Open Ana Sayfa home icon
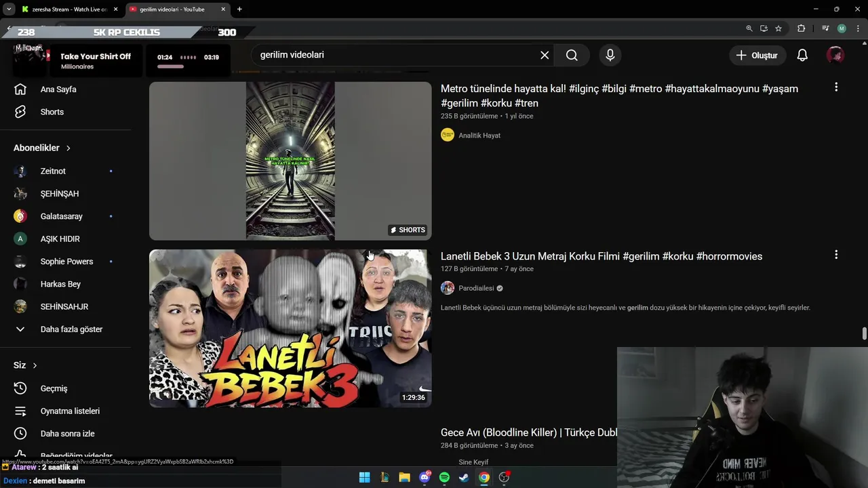The width and height of the screenshot is (868, 488). (20, 89)
